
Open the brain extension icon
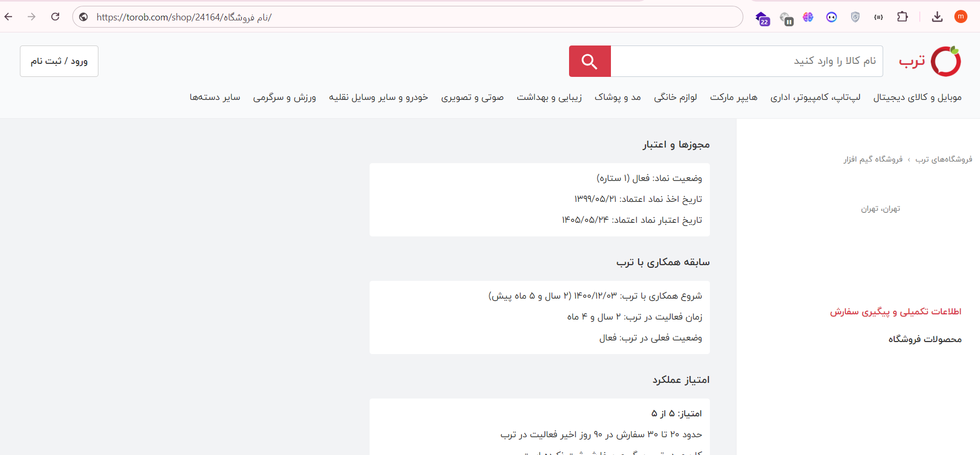(x=808, y=17)
